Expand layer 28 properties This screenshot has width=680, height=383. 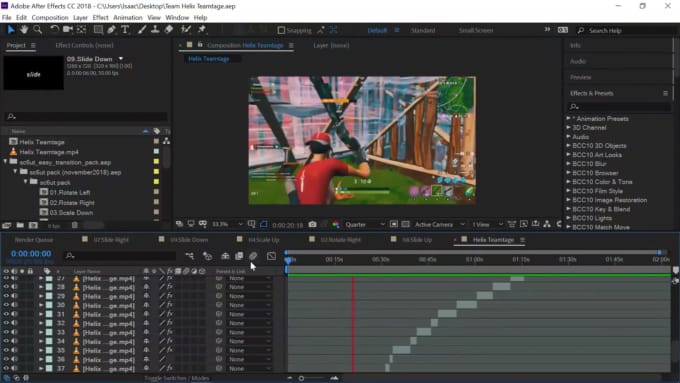click(41, 287)
